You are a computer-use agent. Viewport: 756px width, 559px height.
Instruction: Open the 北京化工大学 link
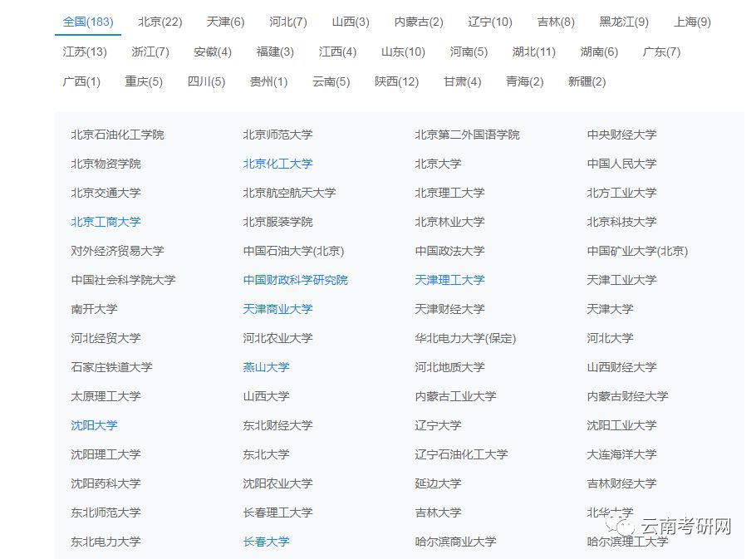[x=277, y=164]
